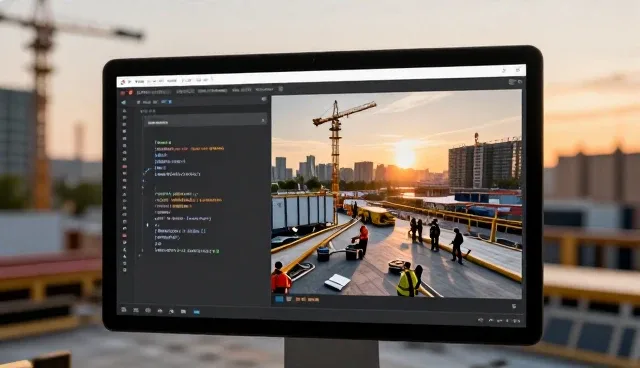This screenshot has width=640, height=368.
Task: Open the construction site preview image
Action: (396, 193)
